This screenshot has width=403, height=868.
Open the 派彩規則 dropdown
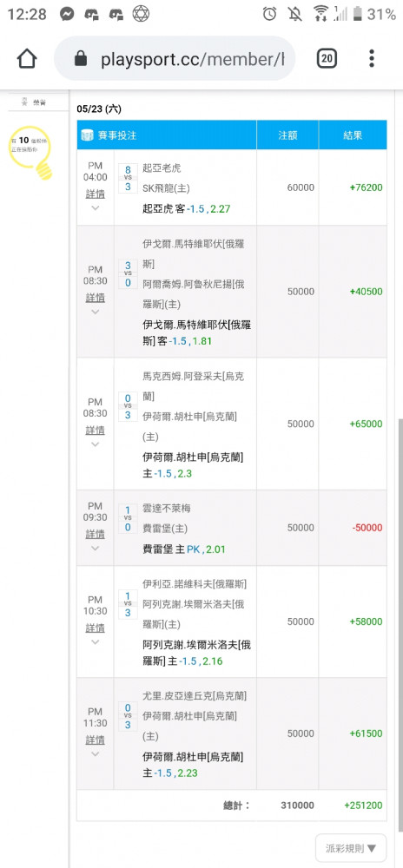pos(351,848)
